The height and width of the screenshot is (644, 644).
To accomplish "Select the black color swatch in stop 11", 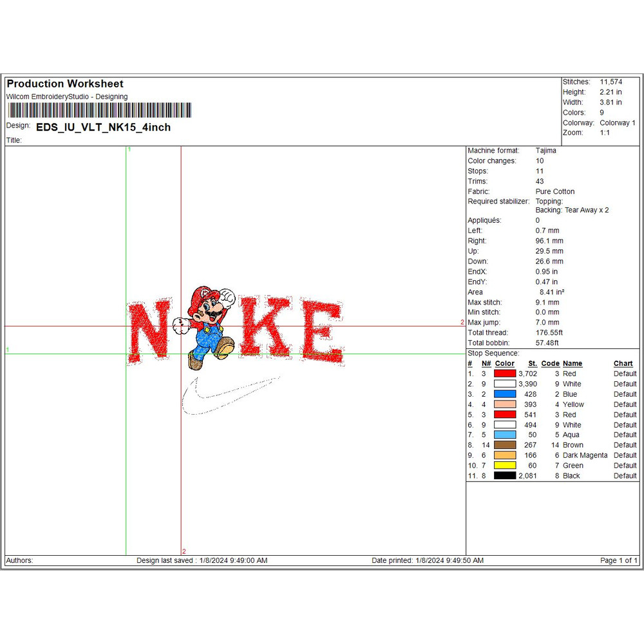I will coord(504,476).
